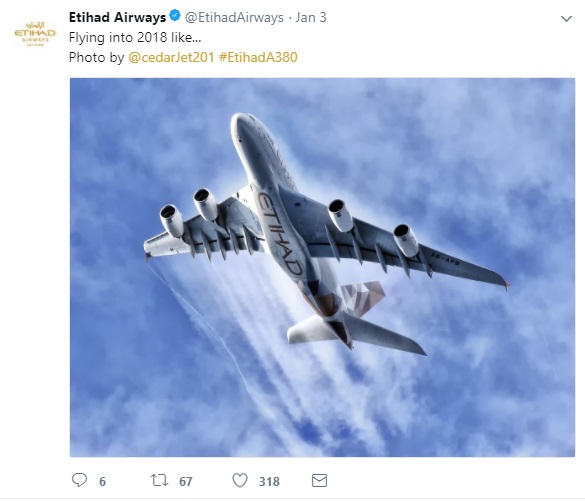Click the retweet count 67
The height and width of the screenshot is (501, 585).
(x=186, y=482)
